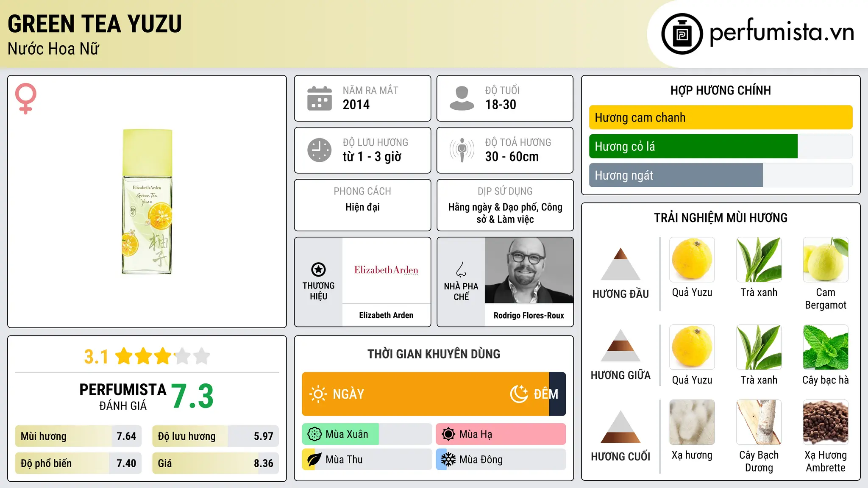Image resolution: width=868 pixels, height=488 pixels.
Task: Select the Trà xanh image in Hương Giữa
Action: pos(759,347)
